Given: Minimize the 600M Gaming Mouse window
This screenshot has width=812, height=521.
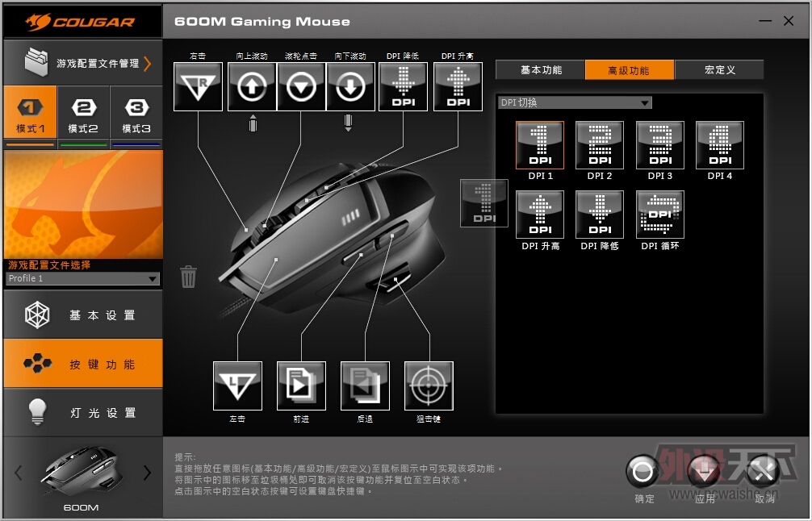Looking at the screenshot, I should click(765, 21).
